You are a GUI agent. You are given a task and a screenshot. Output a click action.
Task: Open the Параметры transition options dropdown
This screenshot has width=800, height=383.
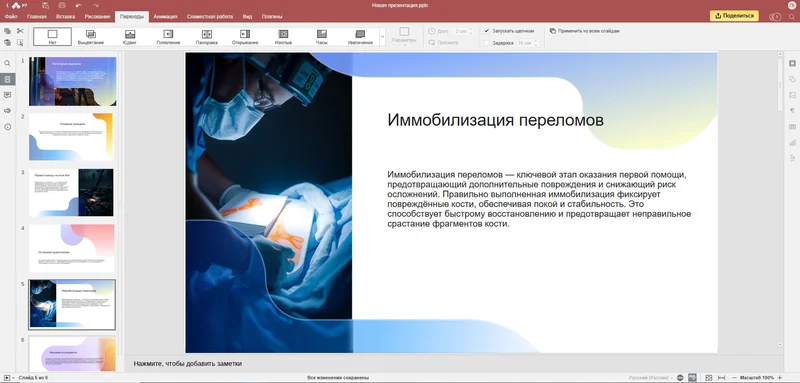point(404,37)
